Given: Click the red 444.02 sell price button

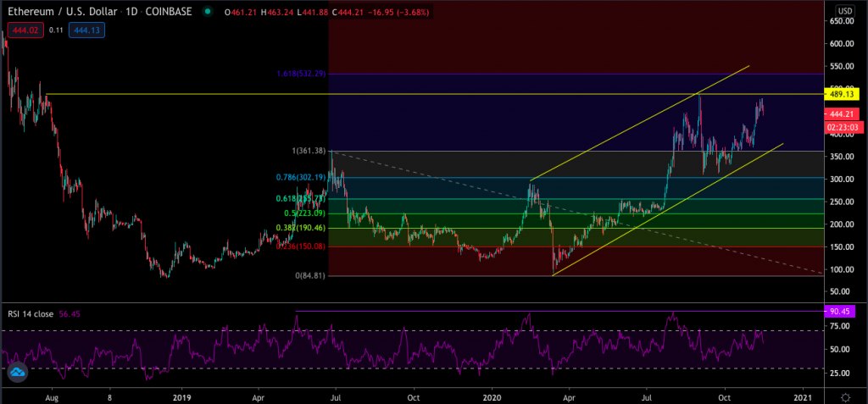Looking at the screenshot, I should pyautogui.click(x=21, y=30).
